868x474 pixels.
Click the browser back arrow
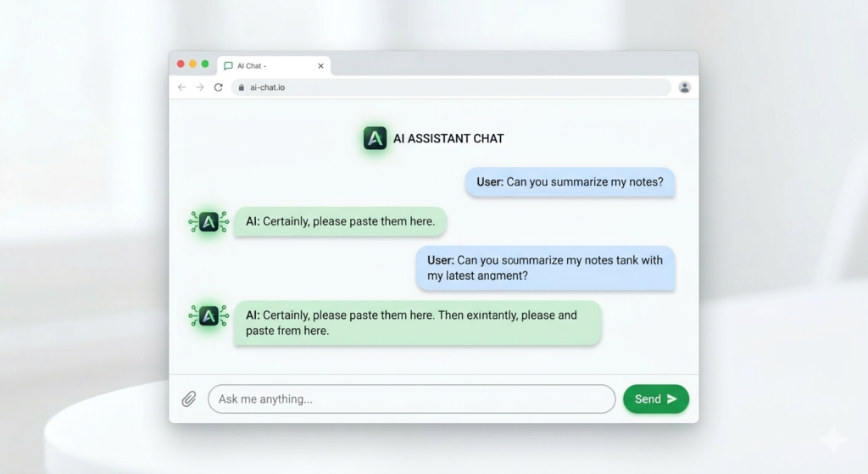181,87
